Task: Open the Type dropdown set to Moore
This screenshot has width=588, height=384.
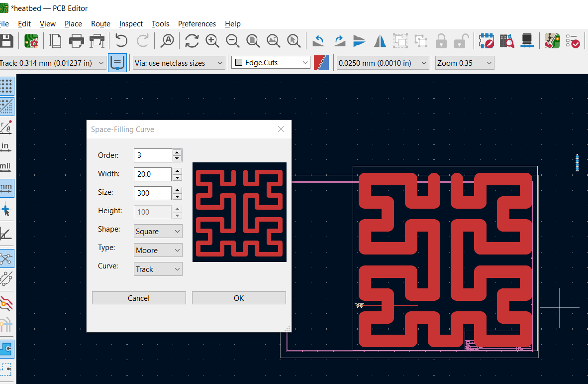Action: [x=158, y=251]
